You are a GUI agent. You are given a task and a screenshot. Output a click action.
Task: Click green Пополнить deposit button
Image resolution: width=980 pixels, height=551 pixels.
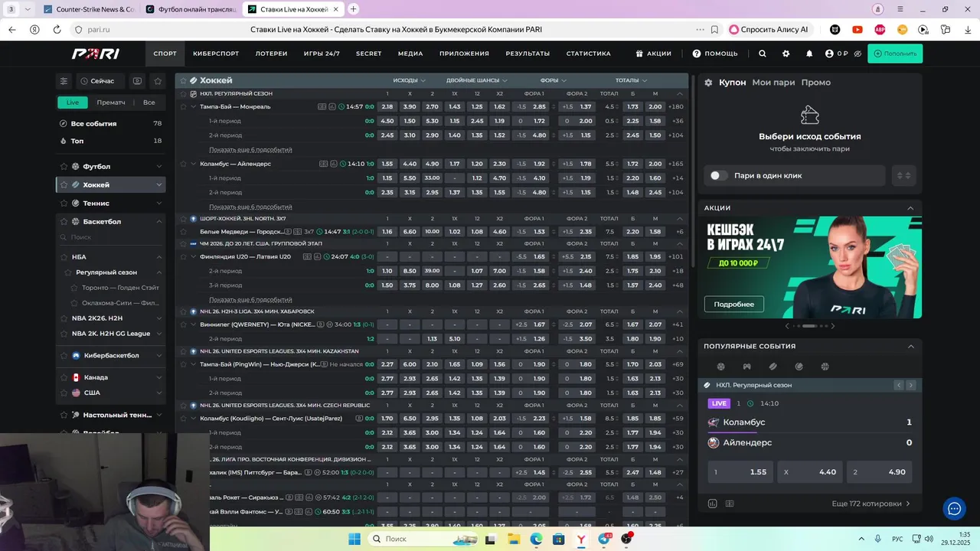click(895, 54)
